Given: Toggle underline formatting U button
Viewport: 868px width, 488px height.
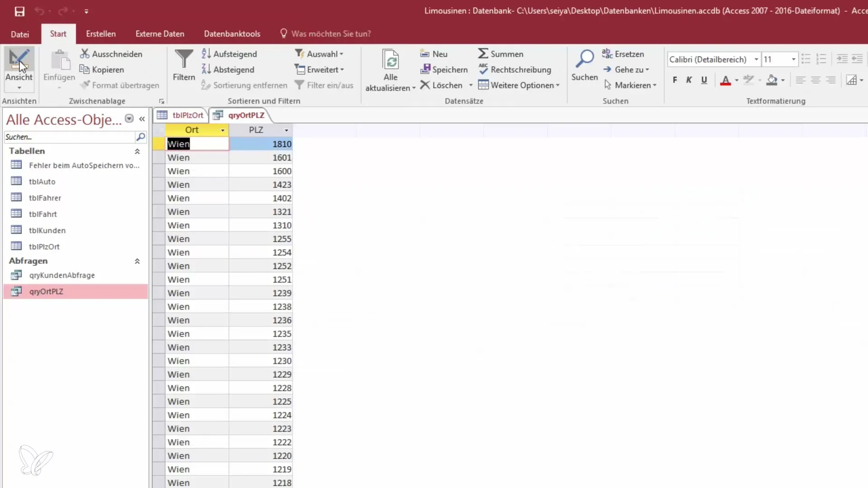Looking at the screenshot, I should (704, 80).
